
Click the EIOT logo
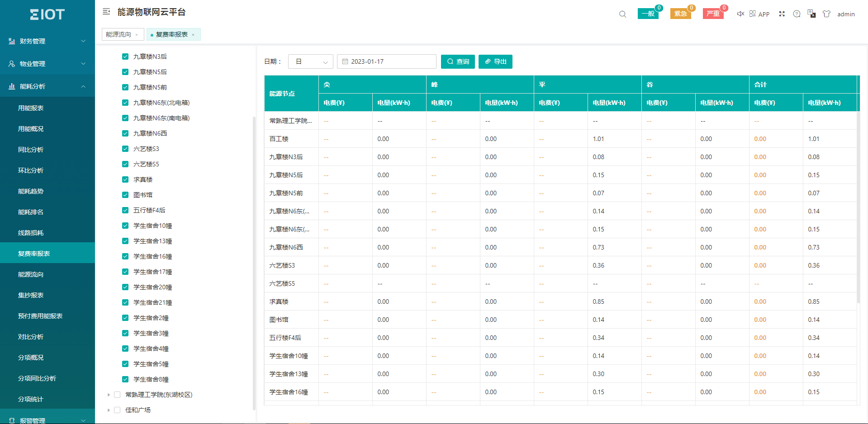47,14
